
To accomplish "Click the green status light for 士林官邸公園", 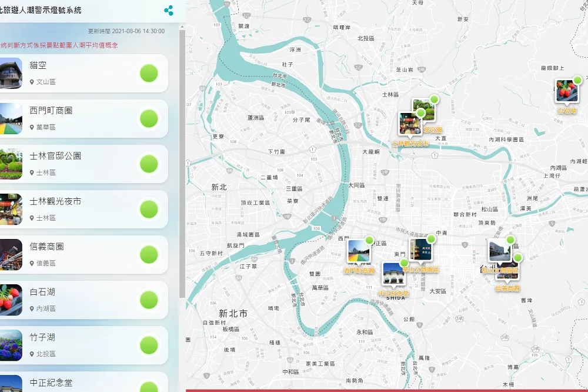I will [x=149, y=164].
